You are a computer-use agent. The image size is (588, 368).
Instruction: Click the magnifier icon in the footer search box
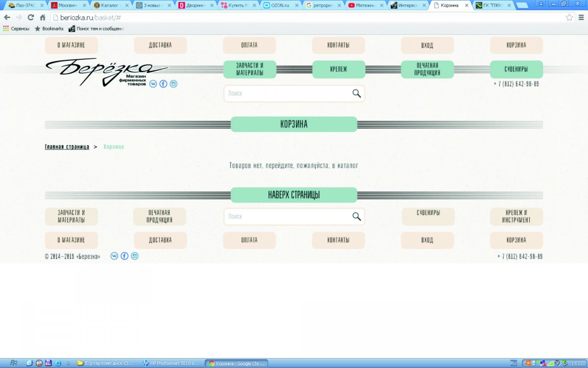pyautogui.click(x=356, y=216)
